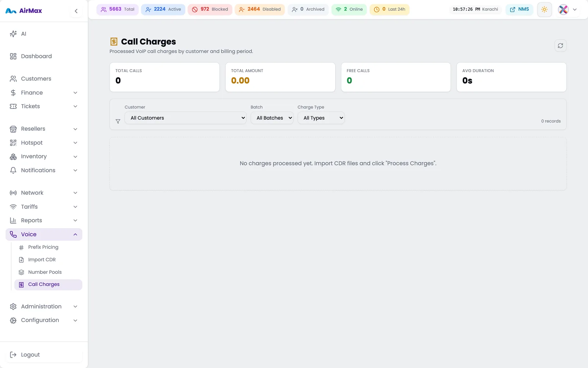This screenshot has height=368, width=588.
Task: Collapse the sidebar with the chevron button
Action: (x=76, y=11)
